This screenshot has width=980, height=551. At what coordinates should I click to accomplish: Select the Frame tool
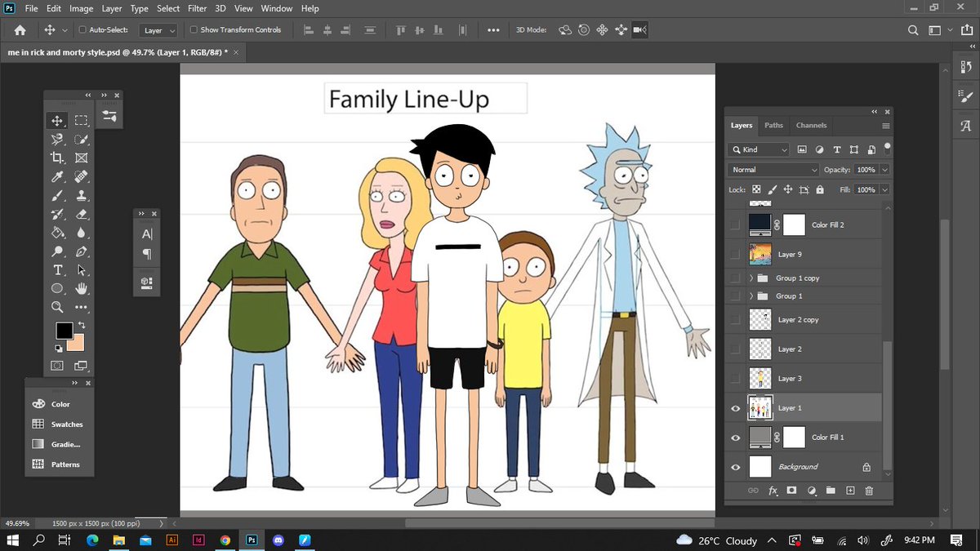point(81,158)
